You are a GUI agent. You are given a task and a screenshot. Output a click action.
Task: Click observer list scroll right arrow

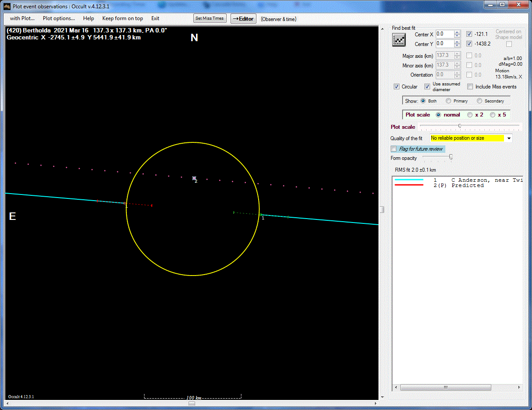pos(519,388)
